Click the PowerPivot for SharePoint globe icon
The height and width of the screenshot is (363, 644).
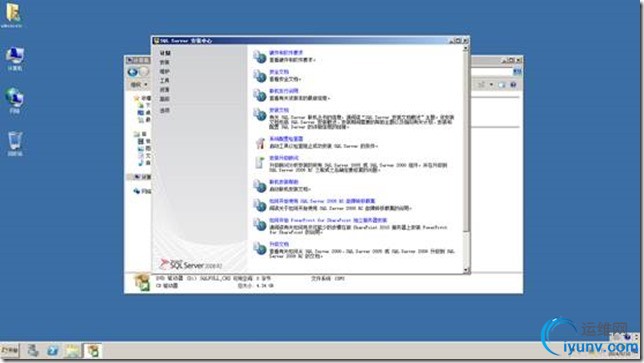259,224
